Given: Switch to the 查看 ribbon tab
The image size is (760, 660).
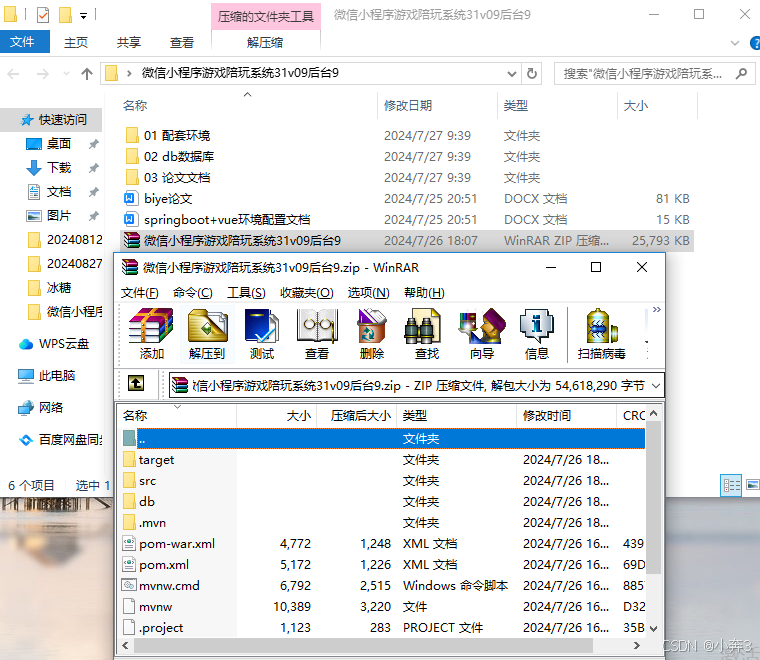Looking at the screenshot, I should pos(182,43).
